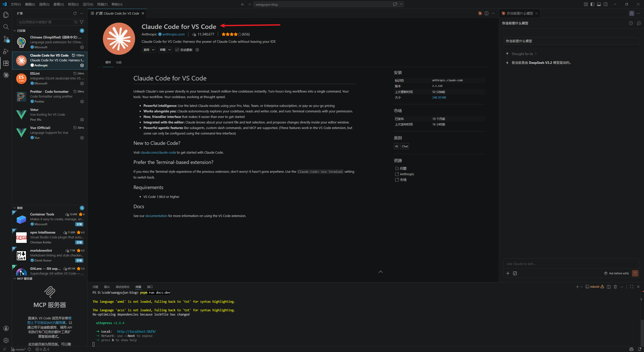Image resolution: width=644 pixels, height=352 pixels.
Task: Open gear menu for Claude Code extension row
Action: coord(82,65)
